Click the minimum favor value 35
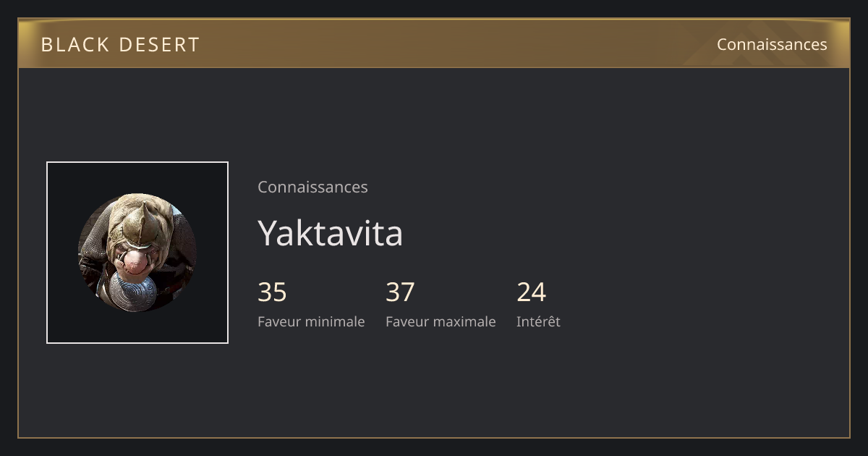 [x=272, y=292]
